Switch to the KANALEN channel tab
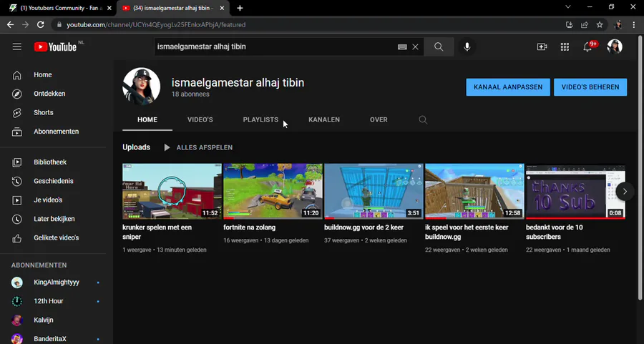The height and width of the screenshot is (344, 644). (324, 120)
